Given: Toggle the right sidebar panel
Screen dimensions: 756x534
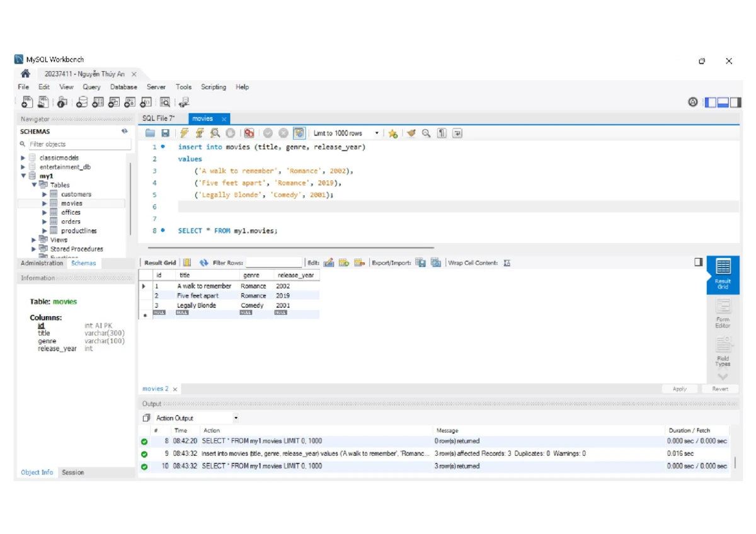Looking at the screenshot, I should click(735, 103).
